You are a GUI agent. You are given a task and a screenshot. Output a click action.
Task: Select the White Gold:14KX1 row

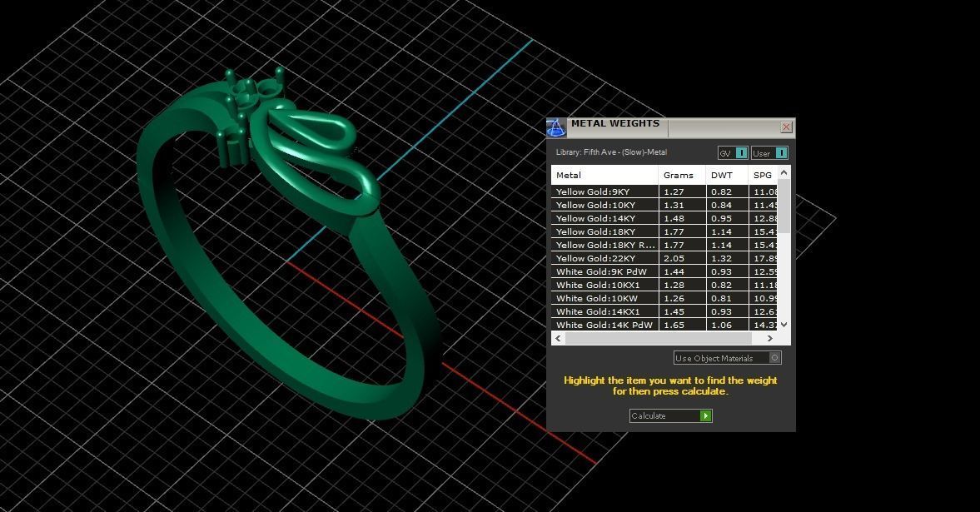pos(664,311)
